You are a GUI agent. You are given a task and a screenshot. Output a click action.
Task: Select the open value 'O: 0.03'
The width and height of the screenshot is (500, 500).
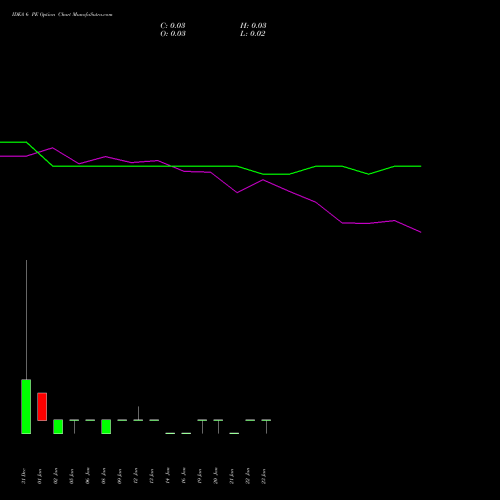tap(173, 34)
